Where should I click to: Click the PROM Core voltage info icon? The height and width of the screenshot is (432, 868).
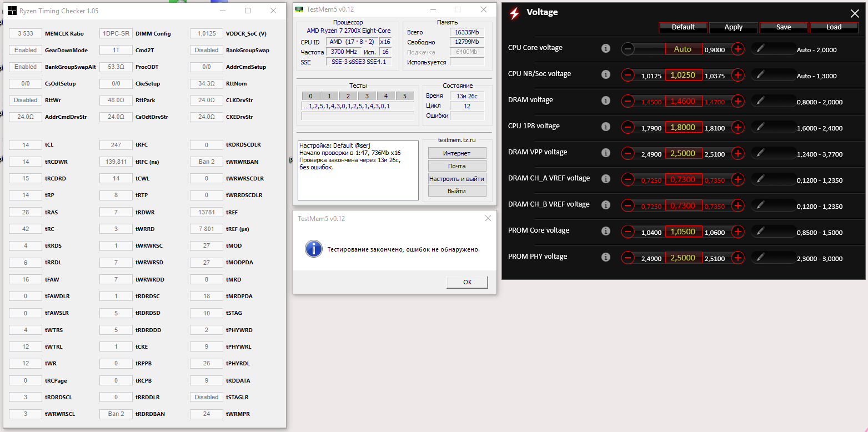[x=606, y=232]
